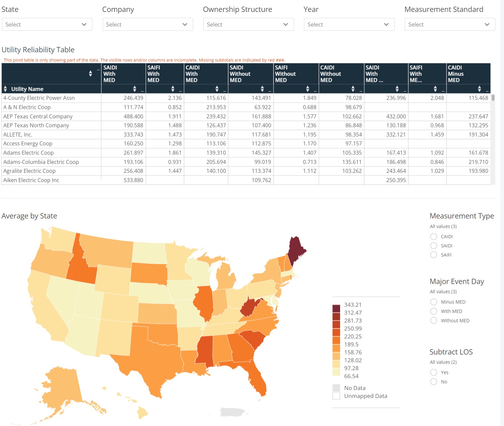Sort by SAIFI With MED column

173,89
